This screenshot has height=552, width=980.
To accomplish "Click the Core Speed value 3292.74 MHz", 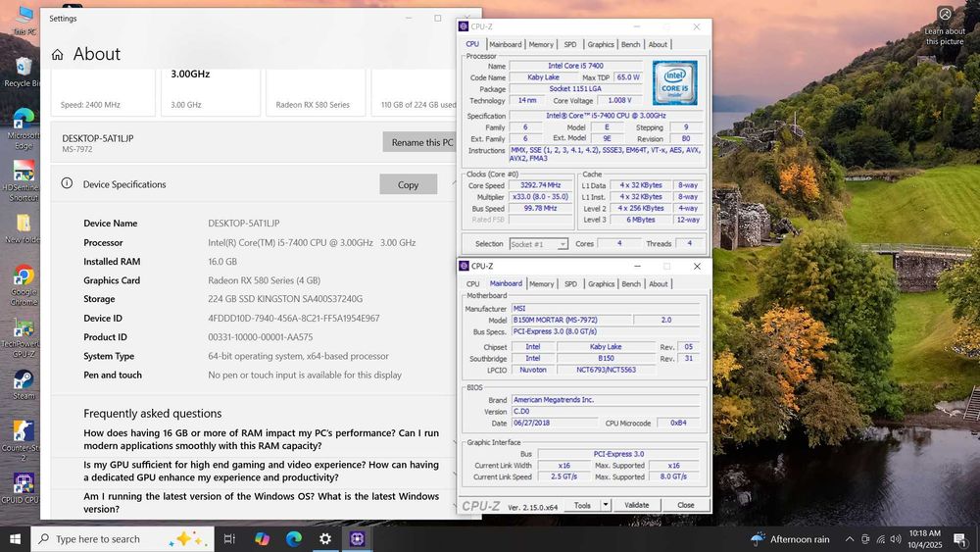I will click(x=541, y=185).
